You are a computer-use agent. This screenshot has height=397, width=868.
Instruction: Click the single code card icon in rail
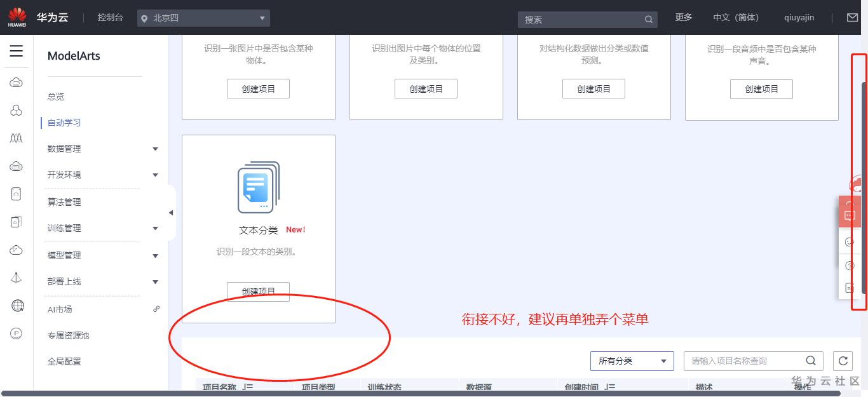coord(17,194)
